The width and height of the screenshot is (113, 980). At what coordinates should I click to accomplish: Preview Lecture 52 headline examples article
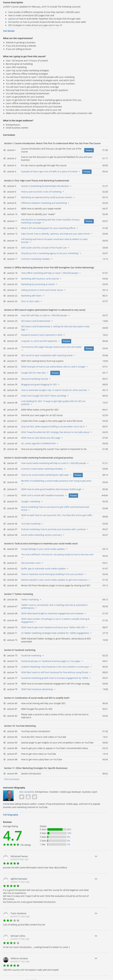[x=73, y=495]
